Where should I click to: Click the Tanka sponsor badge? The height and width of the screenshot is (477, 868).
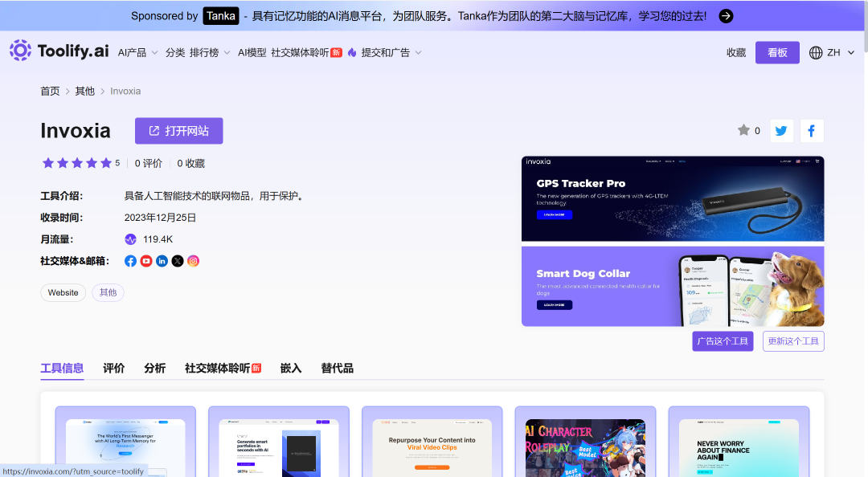tap(221, 16)
